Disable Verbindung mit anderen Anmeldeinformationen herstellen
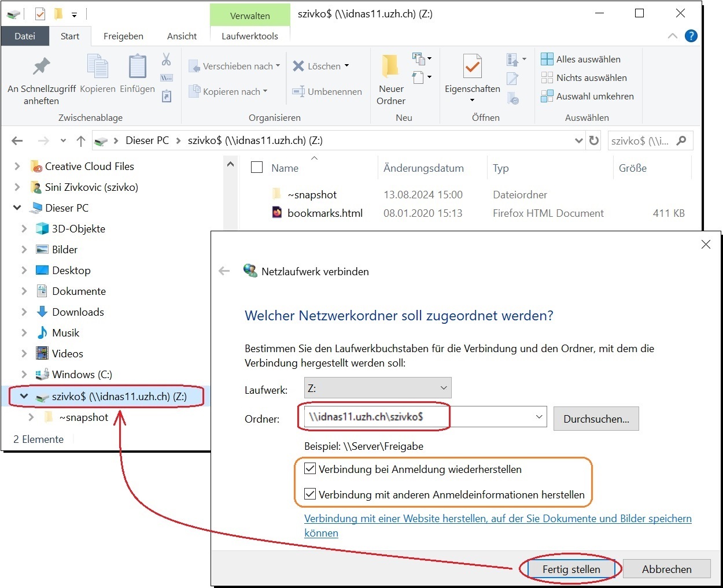Image resolution: width=723 pixels, height=588 pixels. pos(310,494)
